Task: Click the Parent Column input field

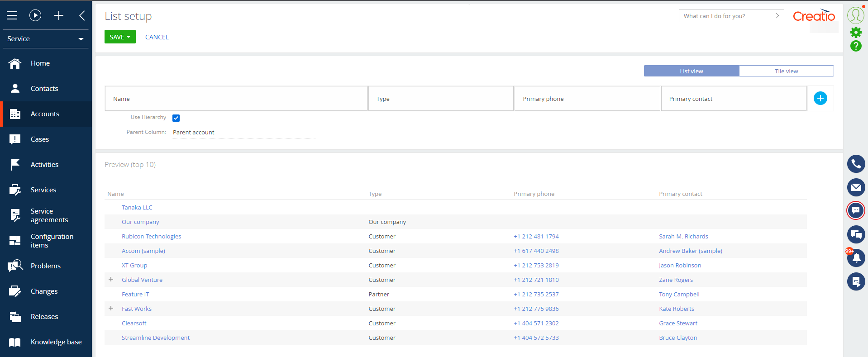Action: click(243, 133)
